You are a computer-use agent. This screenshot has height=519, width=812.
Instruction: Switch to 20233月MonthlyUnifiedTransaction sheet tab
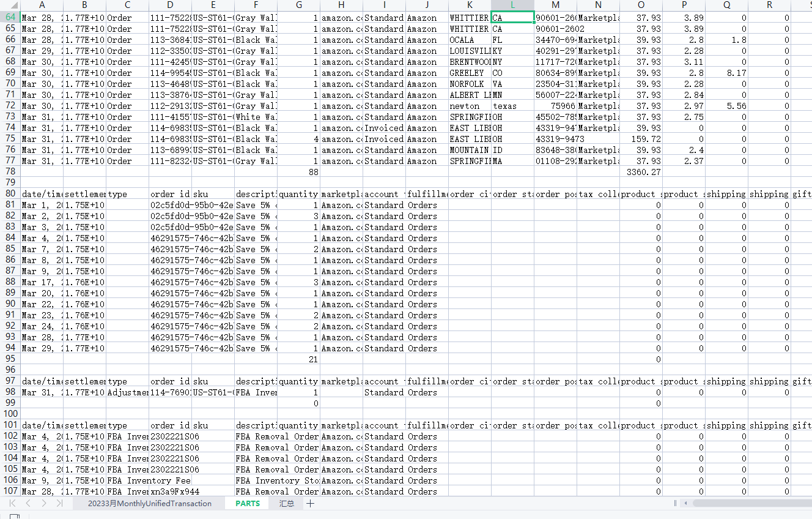click(x=149, y=503)
